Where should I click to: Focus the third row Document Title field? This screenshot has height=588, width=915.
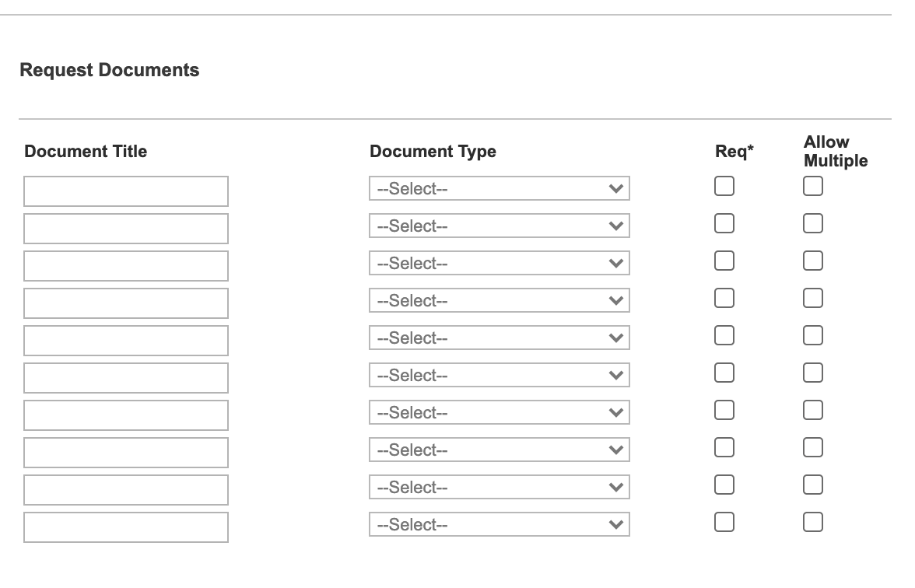(x=126, y=266)
